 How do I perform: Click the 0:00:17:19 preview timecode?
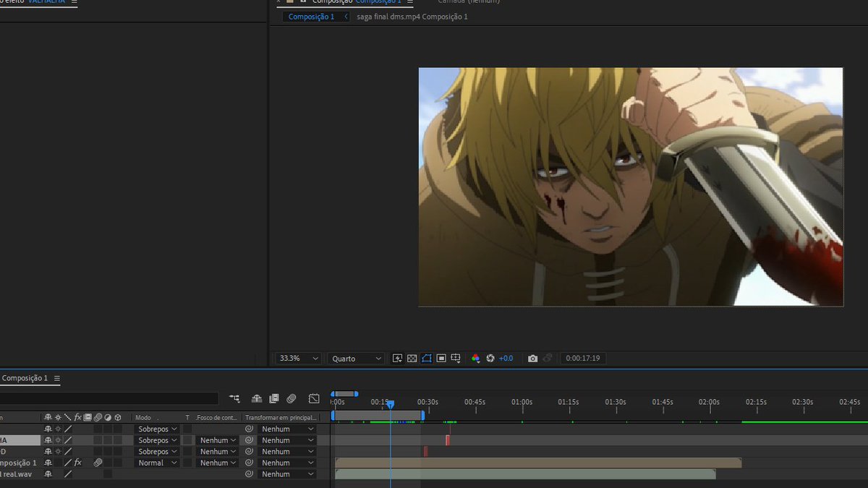(x=584, y=359)
